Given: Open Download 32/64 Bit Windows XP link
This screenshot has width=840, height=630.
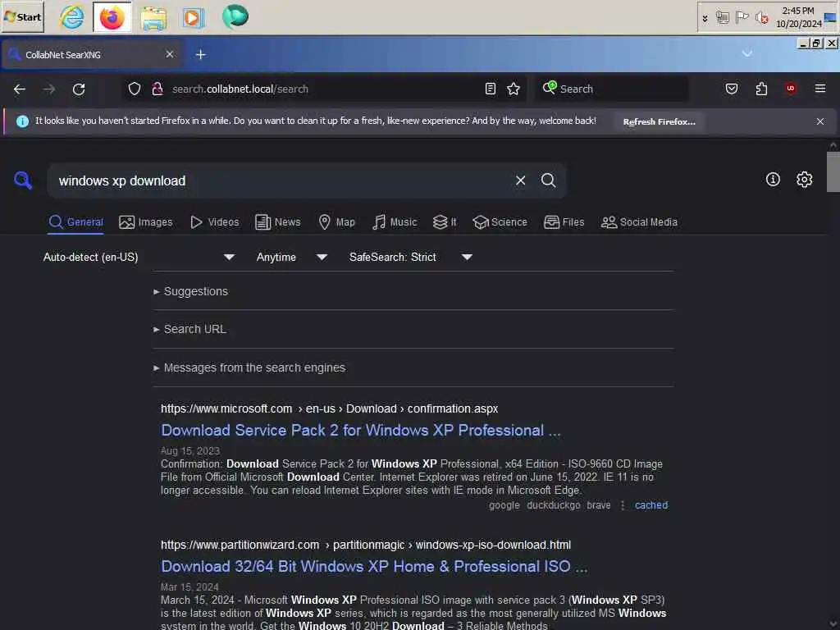Looking at the screenshot, I should [374, 566].
